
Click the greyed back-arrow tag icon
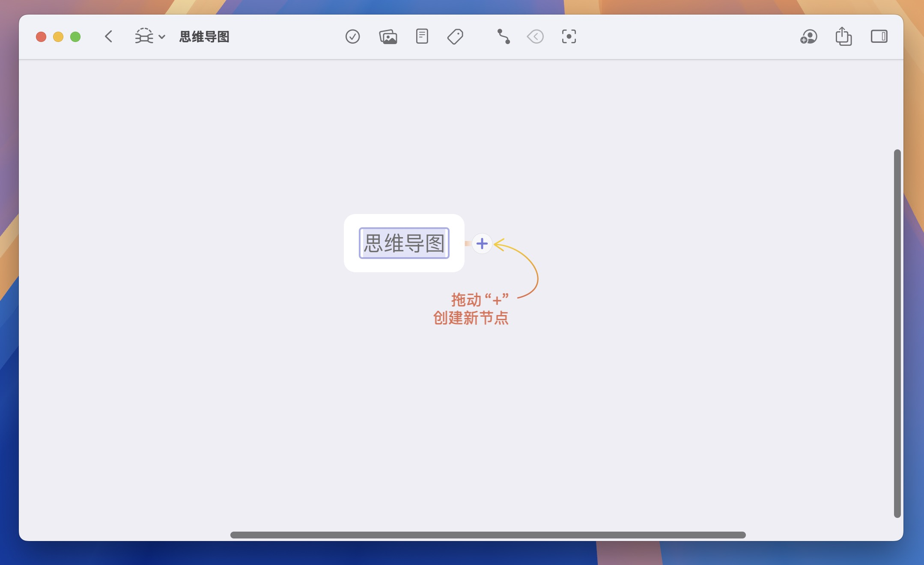[535, 37]
